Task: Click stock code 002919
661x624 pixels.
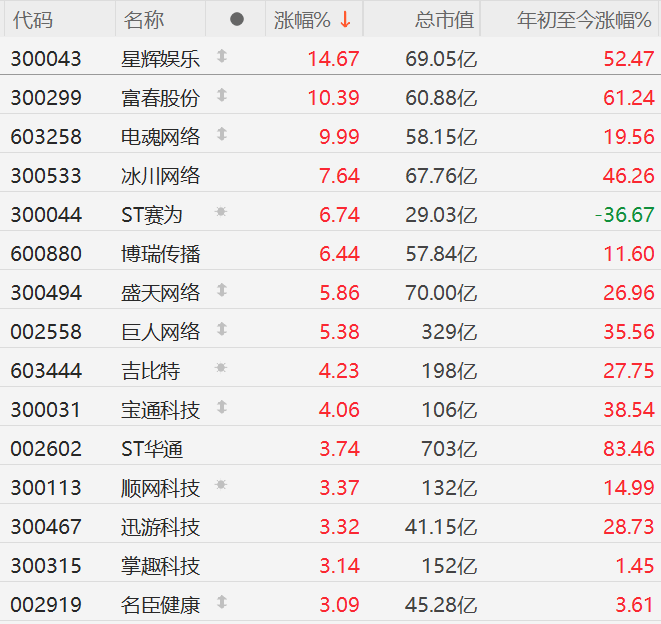Action: tap(46, 605)
